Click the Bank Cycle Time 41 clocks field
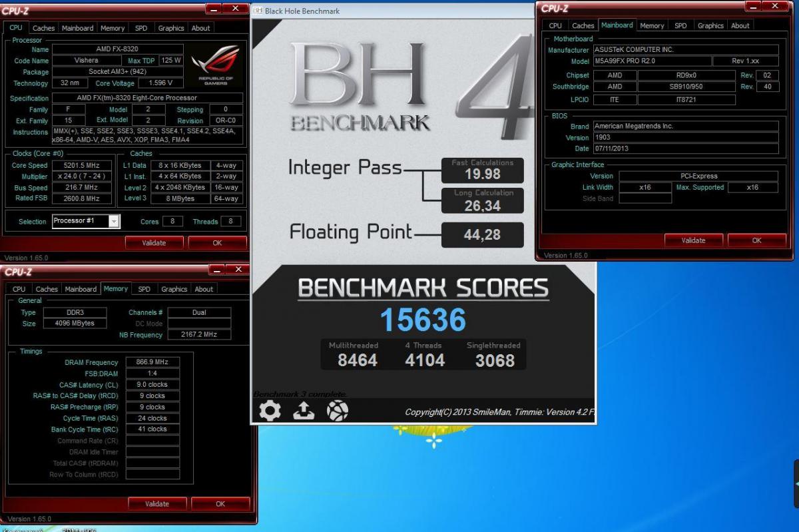This screenshot has height=532, width=799. coord(152,429)
